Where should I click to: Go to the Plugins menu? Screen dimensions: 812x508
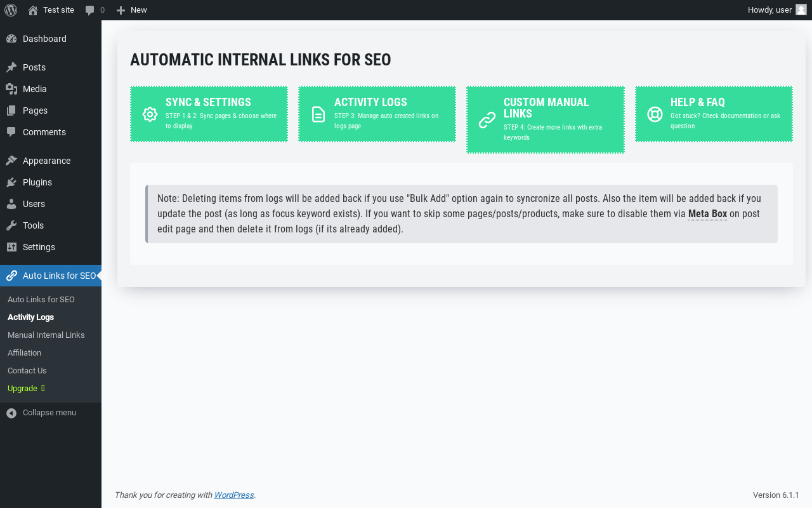click(x=51, y=182)
